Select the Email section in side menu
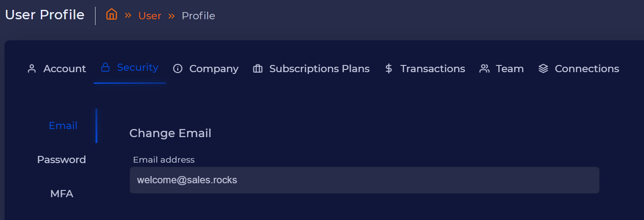The image size is (644, 220). point(63,125)
